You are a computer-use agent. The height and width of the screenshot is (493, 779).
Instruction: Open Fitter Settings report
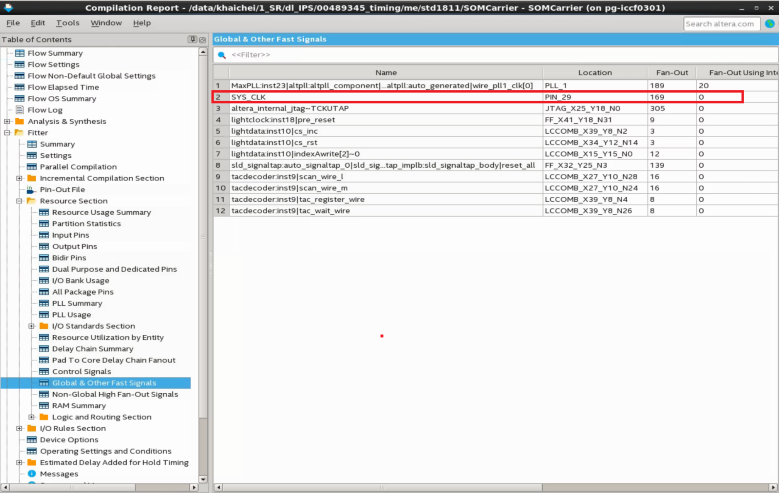[x=56, y=156]
